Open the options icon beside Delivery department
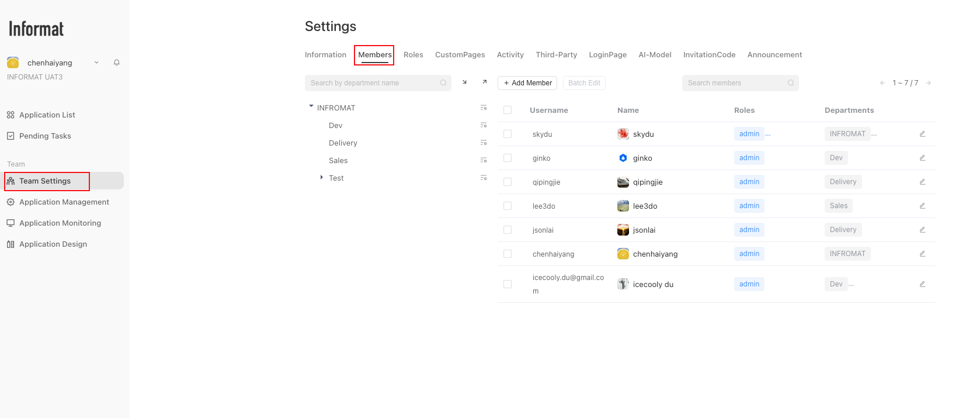Viewport: 980px width, 418px height. click(484, 143)
